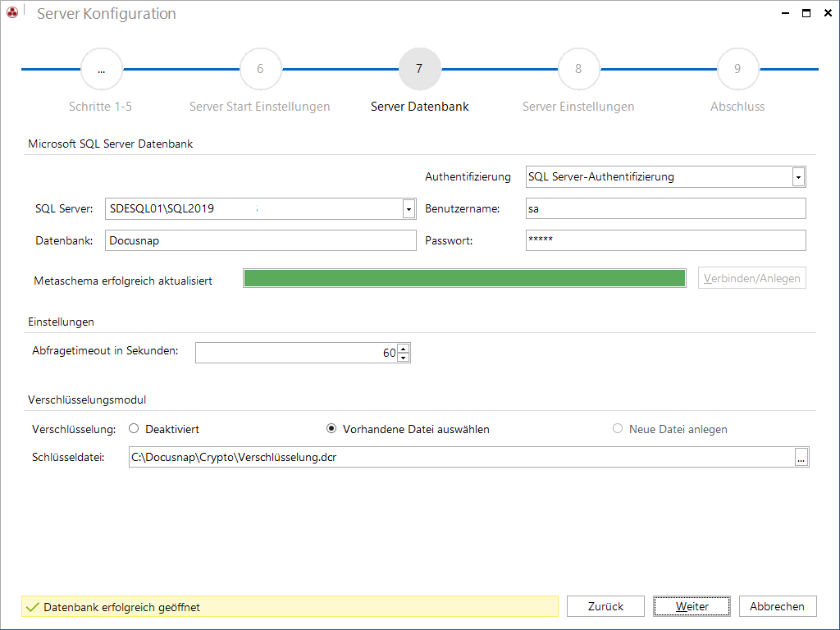Maximize the Server Konfiguration window
Image resolution: width=840 pixels, height=630 pixels.
[806, 13]
